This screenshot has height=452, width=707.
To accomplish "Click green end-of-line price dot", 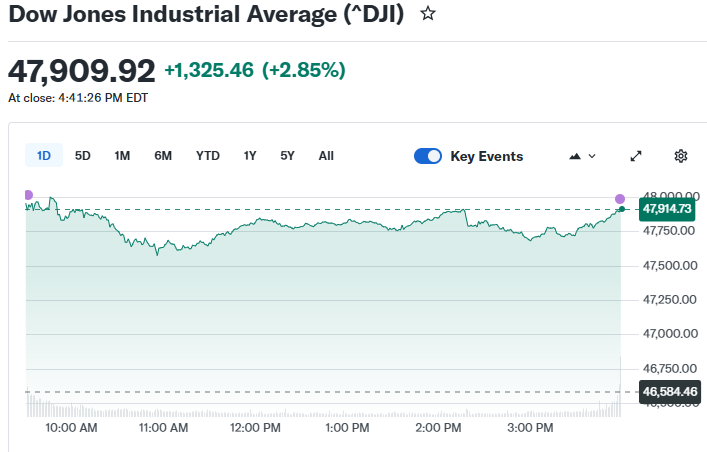I will pyautogui.click(x=622, y=209).
